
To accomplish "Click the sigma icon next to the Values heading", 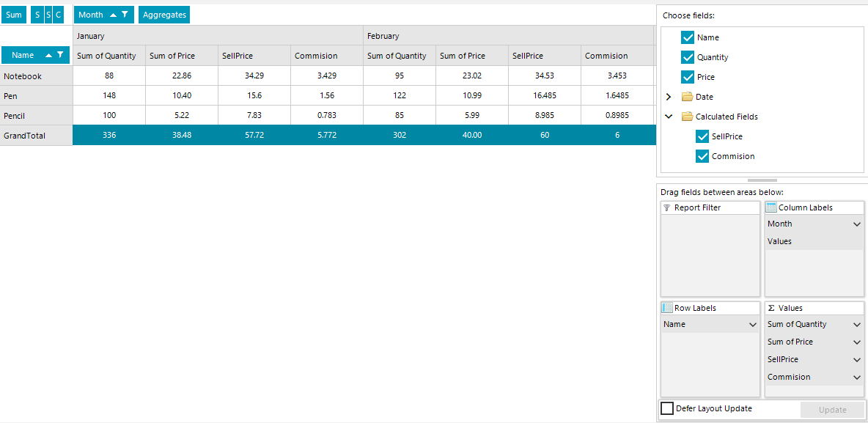I will (x=770, y=308).
